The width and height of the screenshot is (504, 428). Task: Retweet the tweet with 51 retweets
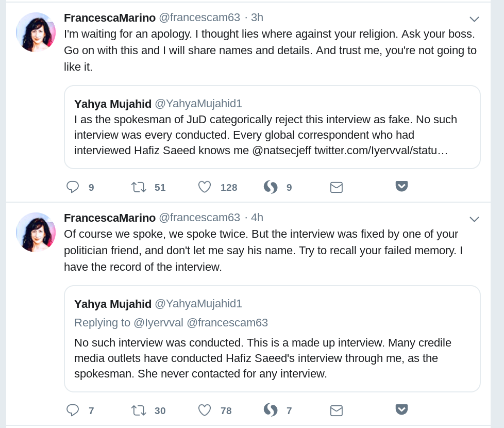click(x=139, y=187)
